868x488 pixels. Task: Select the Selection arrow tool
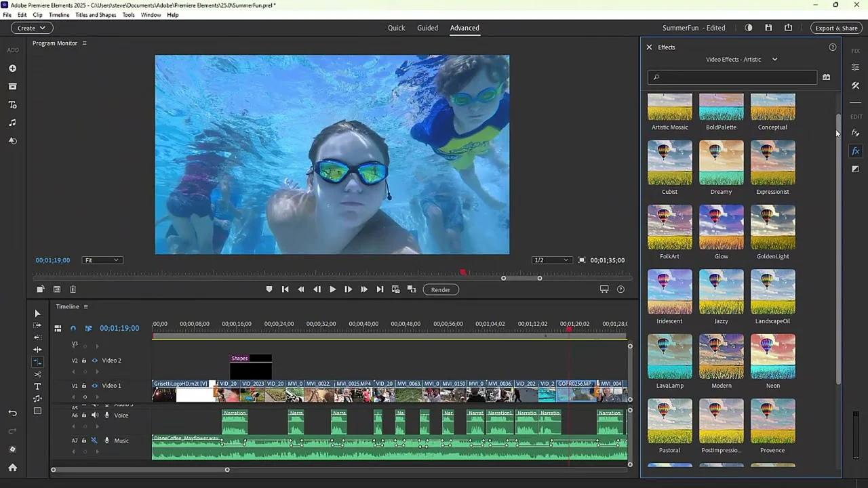point(38,312)
